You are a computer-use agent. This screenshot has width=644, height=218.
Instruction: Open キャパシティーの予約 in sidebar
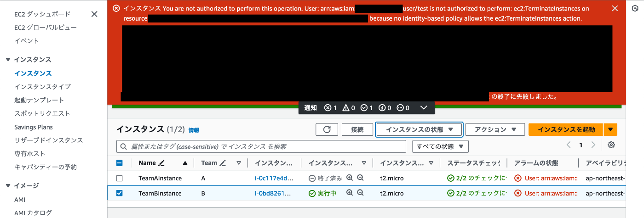tap(46, 167)
